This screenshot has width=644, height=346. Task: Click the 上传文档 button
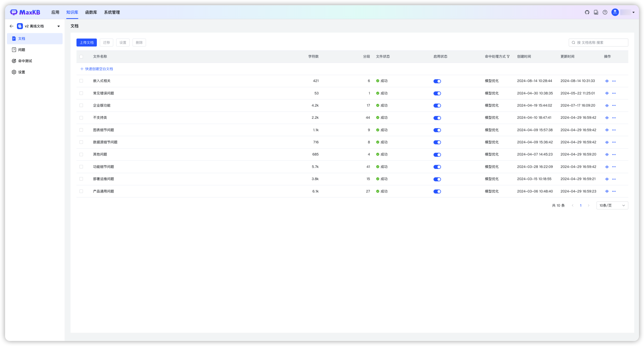(87, 42)
